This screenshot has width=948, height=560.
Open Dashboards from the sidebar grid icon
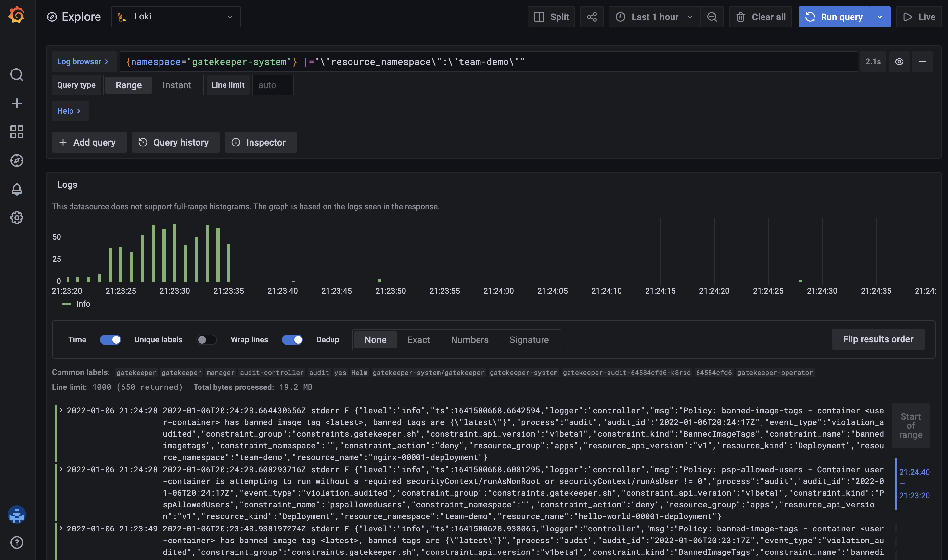coord(17,132)
